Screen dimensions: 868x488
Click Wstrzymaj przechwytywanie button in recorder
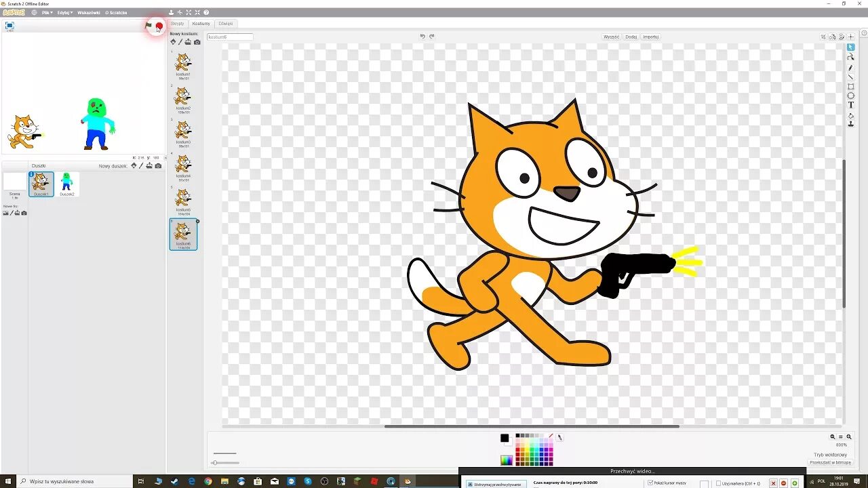496,484
